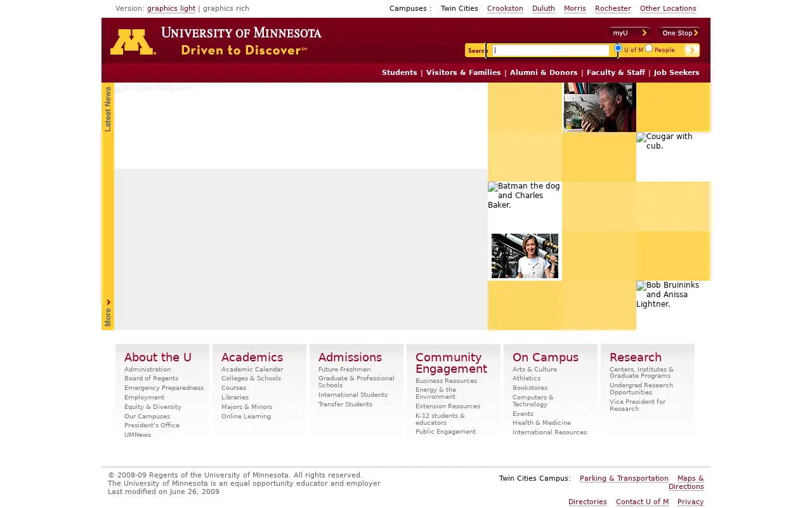Viewport: 812px width, 508px height.
Task: Open Alumni & Donors menu
Action: pos(544,72)
